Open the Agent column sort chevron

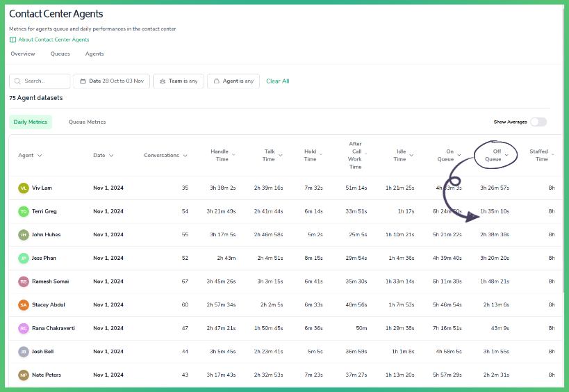[40, 156]
